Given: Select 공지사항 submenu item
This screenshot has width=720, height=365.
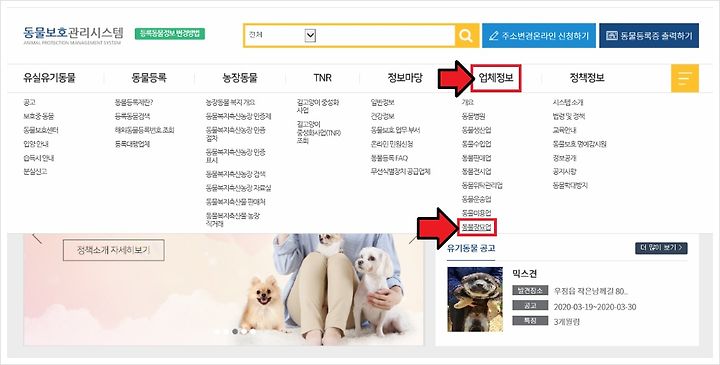Looking at the screenshot, I should 564,172.
